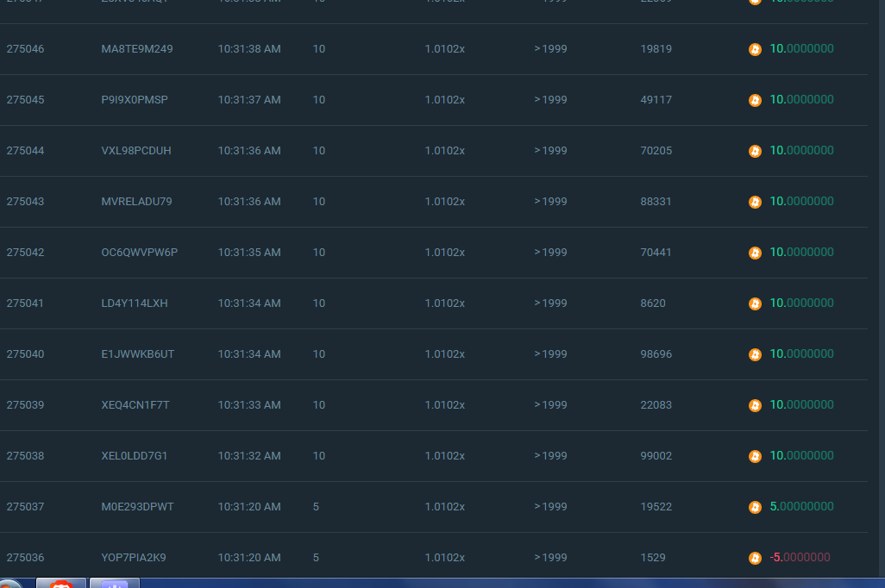
Task: Click the coin icon next to -5.0000000
Action: coord(755,559)
